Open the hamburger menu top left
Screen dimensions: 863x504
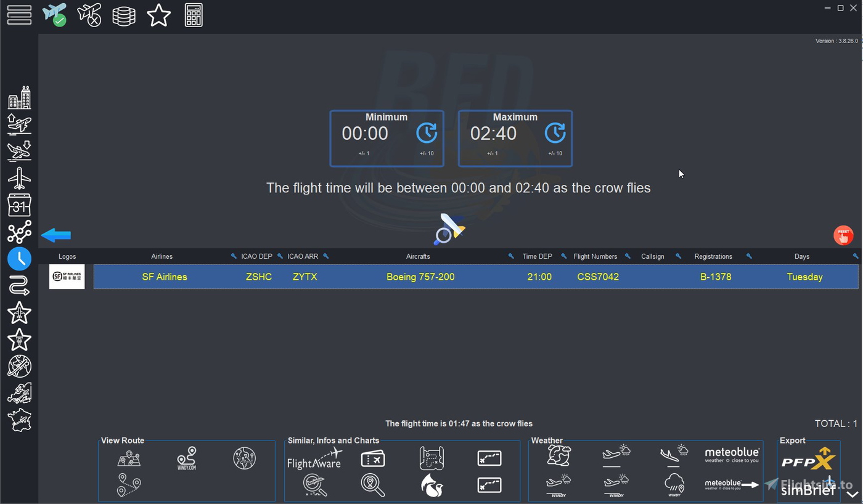click(19, 15)
